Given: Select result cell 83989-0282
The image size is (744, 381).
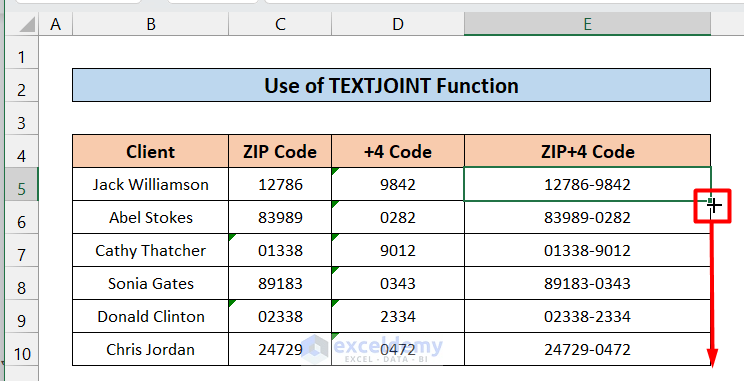Looking at the screenshot, I should coord(587,217).
